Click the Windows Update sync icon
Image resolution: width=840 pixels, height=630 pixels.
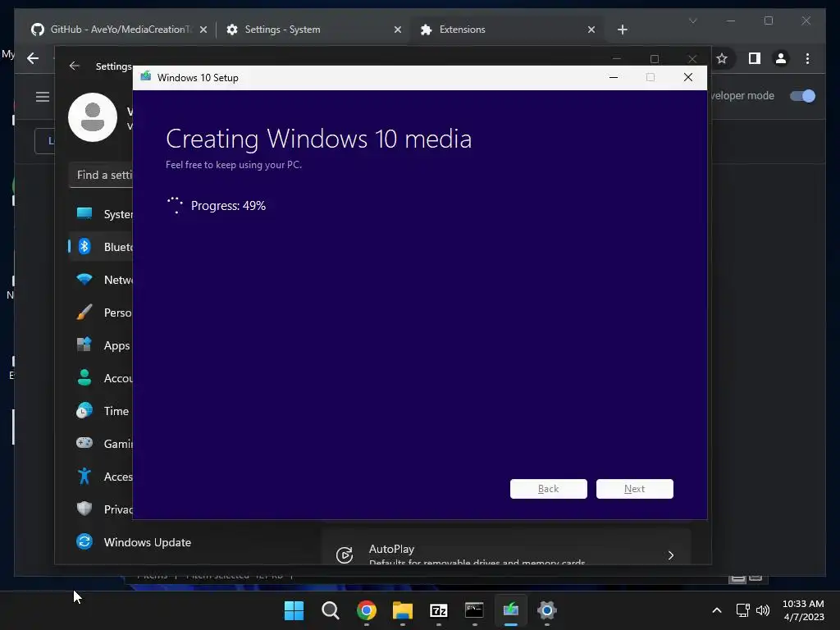(x=84, y=541)
